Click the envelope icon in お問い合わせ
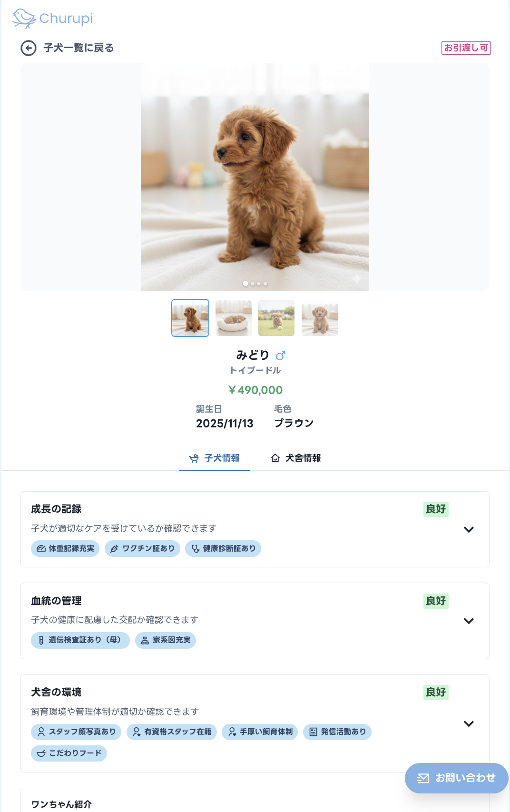510x812 pixels. click(422, 778)
